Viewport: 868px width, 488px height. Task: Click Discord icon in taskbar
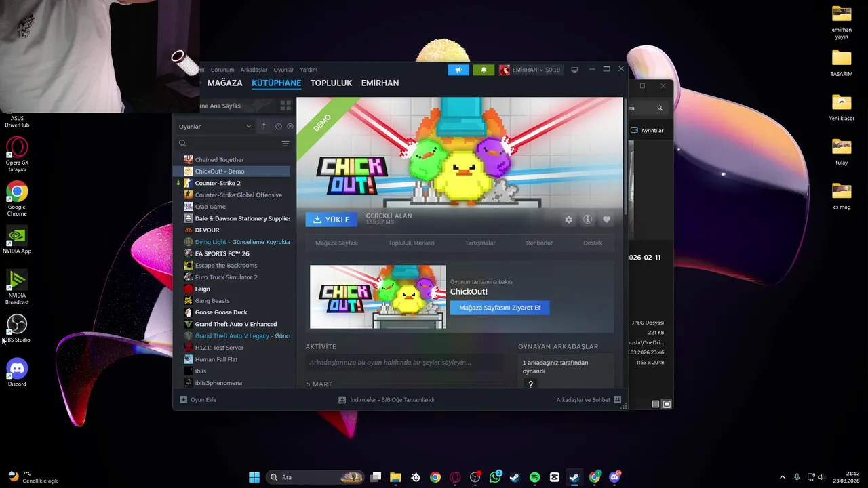click(614, 477)
